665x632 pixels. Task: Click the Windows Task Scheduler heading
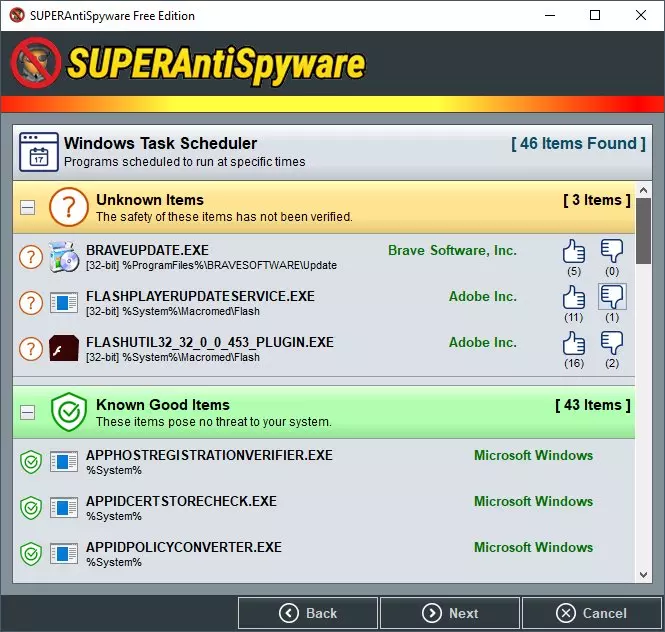(x=160, y=143)
